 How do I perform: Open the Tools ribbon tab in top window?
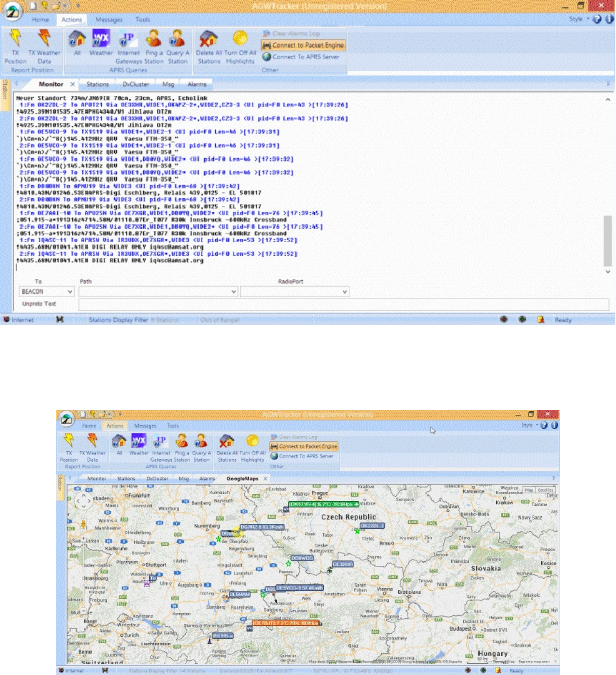143,20
